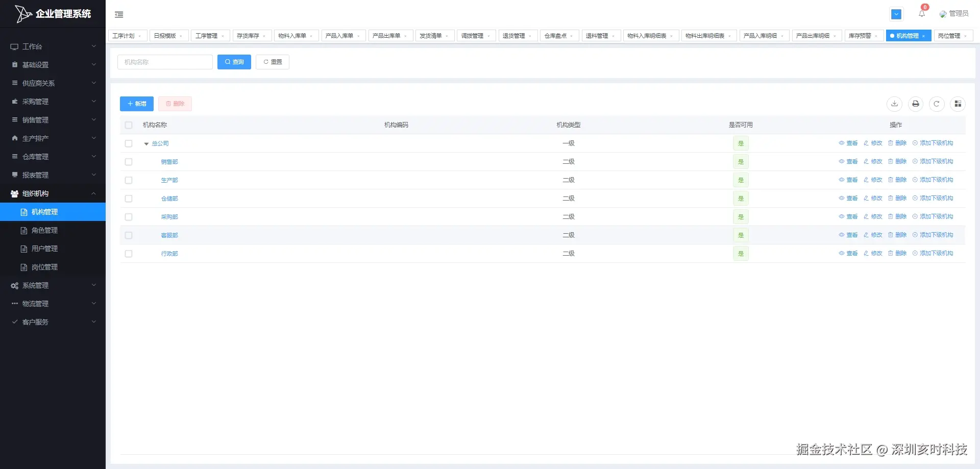Add sub-organization under 仓储部

[x=933, y=199]
